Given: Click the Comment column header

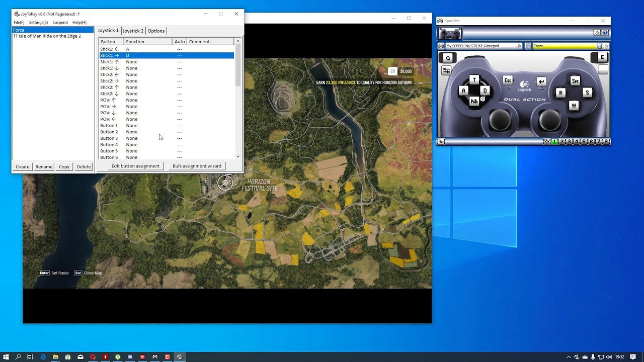Looking at the screenshot, I should point(211,42).
